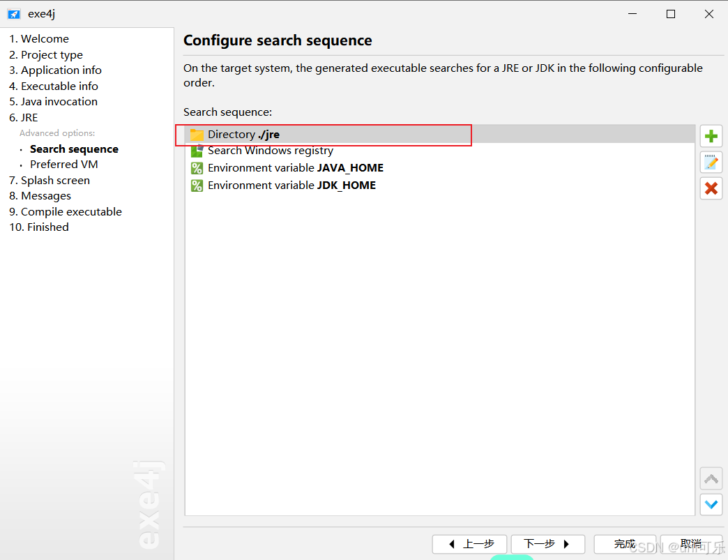Screen dimensions: 728x560
Task: Move selected entry down in sequence
Action: point(711,504)
